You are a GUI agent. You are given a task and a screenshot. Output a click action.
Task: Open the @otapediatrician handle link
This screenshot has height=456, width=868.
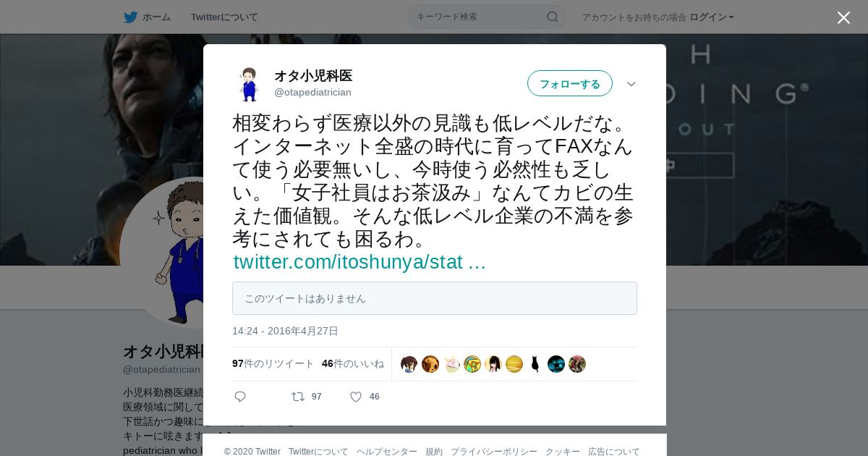click(x=312, y=92)
